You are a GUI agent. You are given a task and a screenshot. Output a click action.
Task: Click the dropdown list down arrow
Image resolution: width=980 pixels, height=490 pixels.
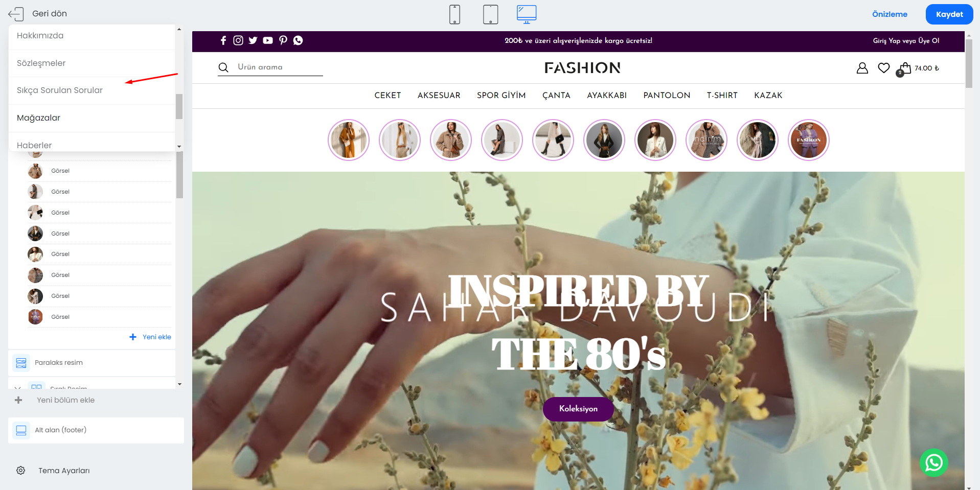coord(179,147)
